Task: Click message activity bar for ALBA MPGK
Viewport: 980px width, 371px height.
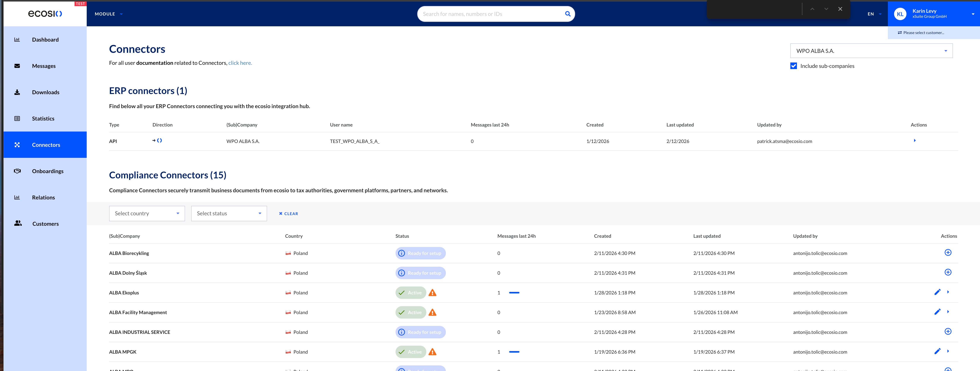Action: tap(514, 352)
